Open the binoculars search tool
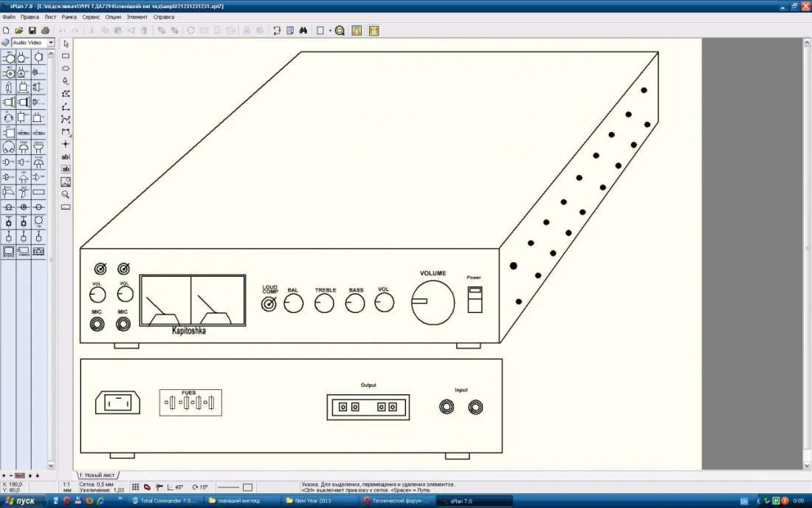The width and height of the screenshot is (812, 508). [x=303, y=30]
